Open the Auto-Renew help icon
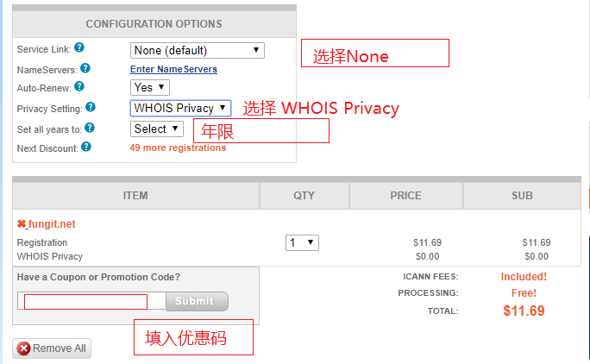The height and width of the screenshot is (364, 590). [x=79, y=86]
